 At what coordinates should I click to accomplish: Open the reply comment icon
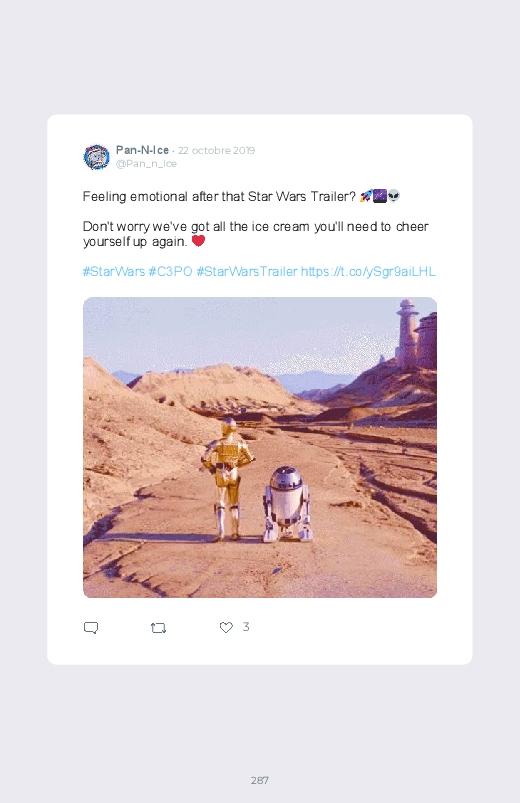[x=91, y=627]
